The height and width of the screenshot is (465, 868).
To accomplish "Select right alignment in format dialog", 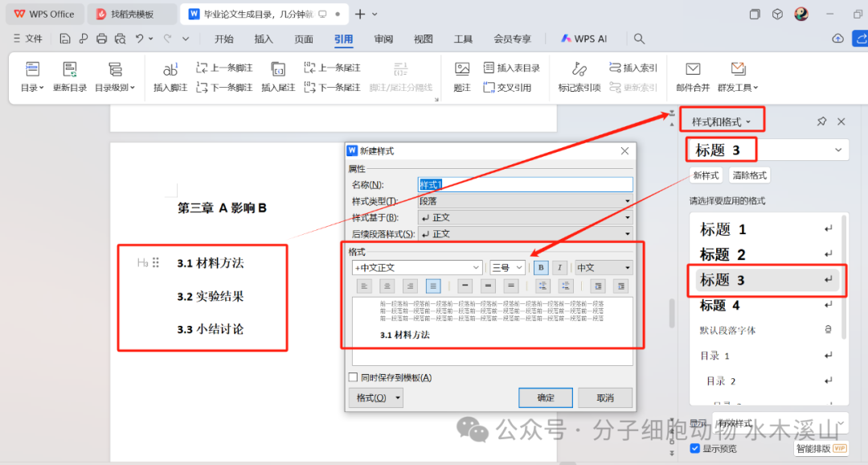I will coord(410,286).
